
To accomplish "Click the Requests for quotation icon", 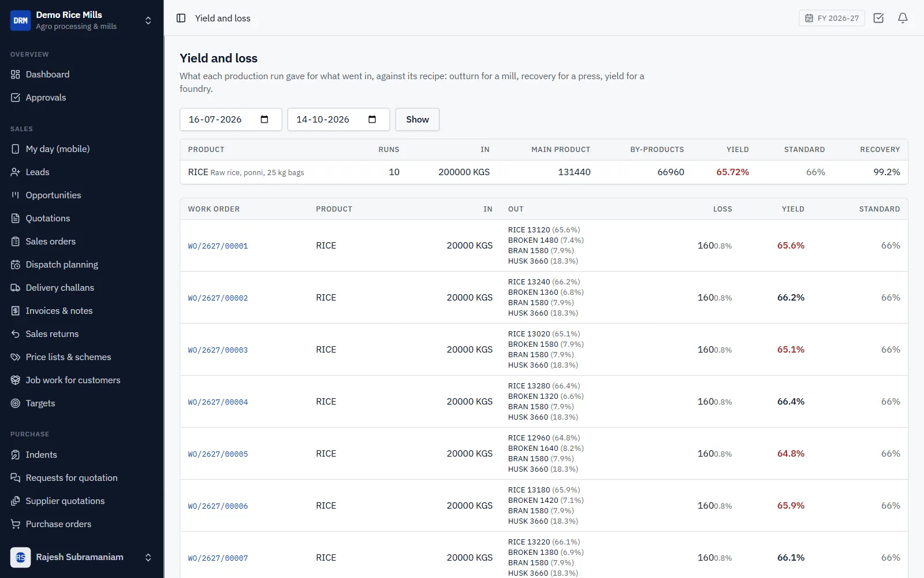I will pos(16,478).
